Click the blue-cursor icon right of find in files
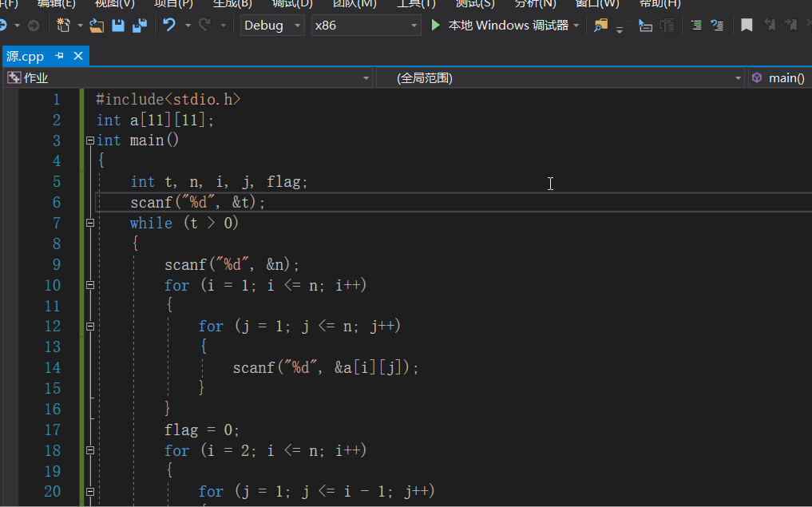 click(x=645, y=25)
